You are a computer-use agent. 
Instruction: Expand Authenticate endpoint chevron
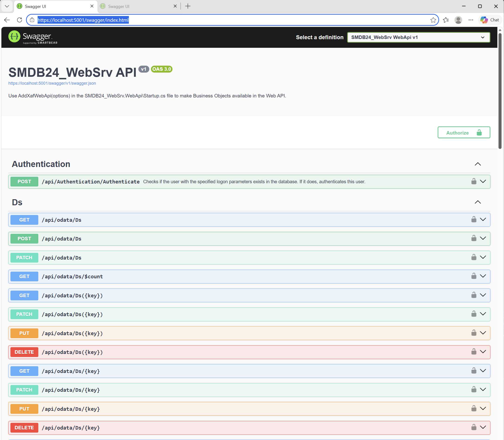pyautogui.click(x=483, y=181)
